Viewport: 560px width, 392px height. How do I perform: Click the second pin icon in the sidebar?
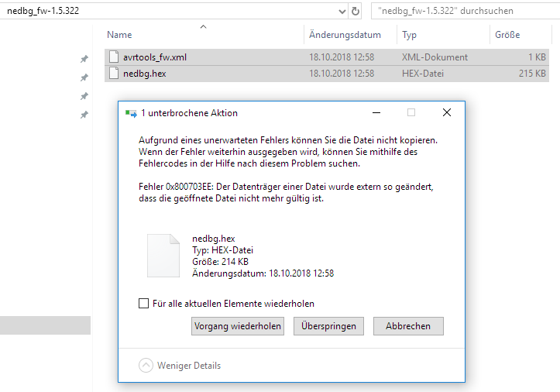[x=84, y=77]
